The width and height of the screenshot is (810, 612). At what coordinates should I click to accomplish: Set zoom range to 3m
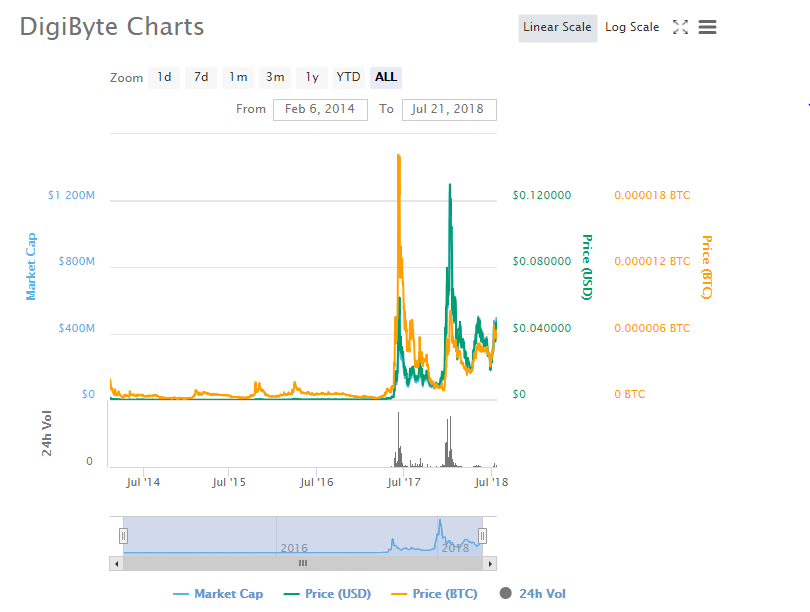[275, 77]
